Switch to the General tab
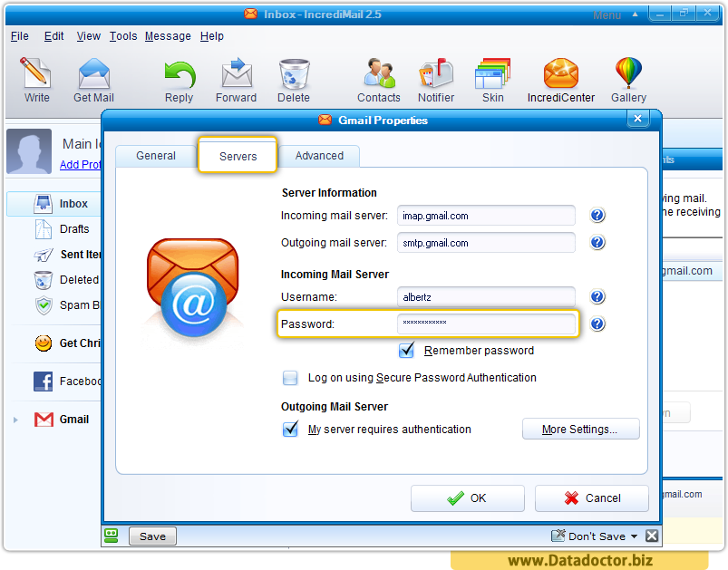Viewport: 728px width, 570px height. 156,156
